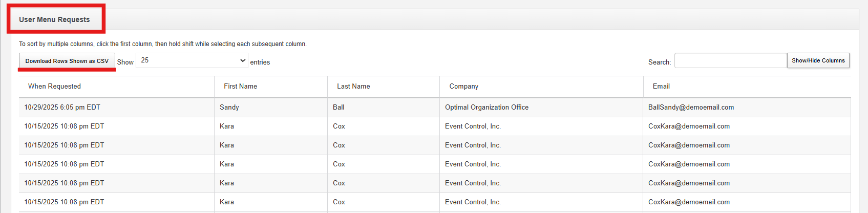
Task: Click first name Sandy in the table
Action: tap(229, 108)
